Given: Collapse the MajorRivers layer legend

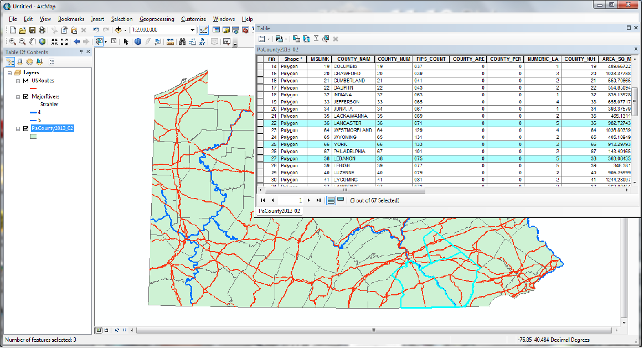Looking at the screenshot, I should [x=18, y=97].
